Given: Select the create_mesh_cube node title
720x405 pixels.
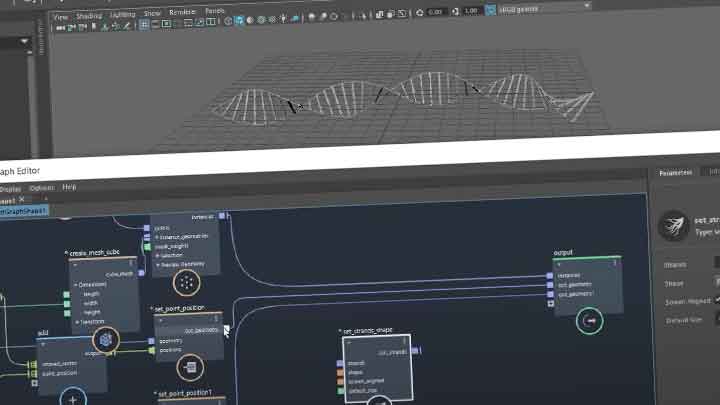Looking at the screenshot, I should 95,253.
